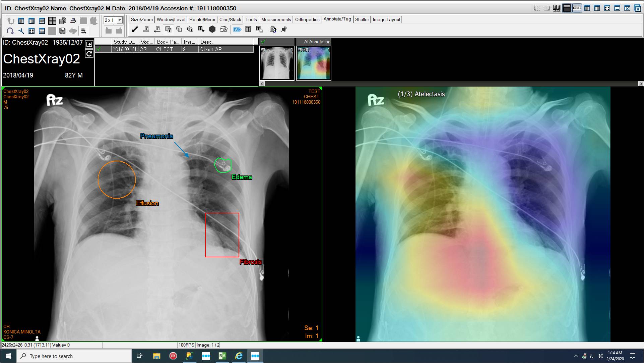The image size is (644, 363).
Task: Toggle the AI annotation display button
Action: pos(237,30)
